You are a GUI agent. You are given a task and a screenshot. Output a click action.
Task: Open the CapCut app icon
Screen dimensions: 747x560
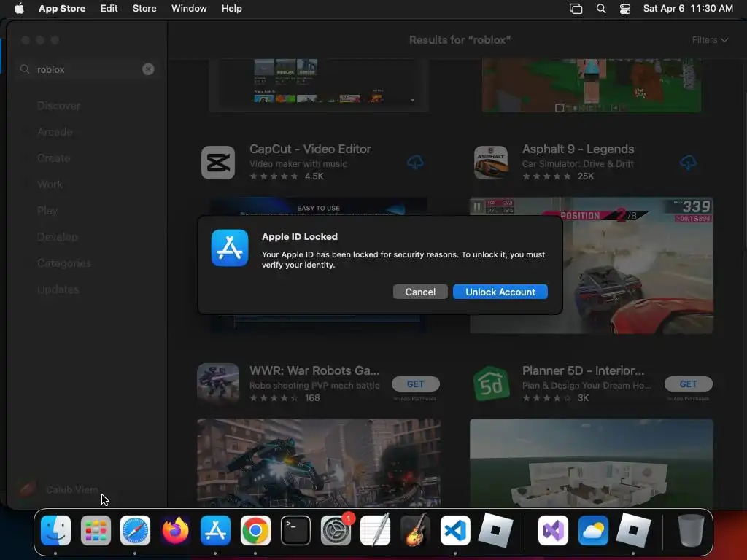(x=218, y=163)
